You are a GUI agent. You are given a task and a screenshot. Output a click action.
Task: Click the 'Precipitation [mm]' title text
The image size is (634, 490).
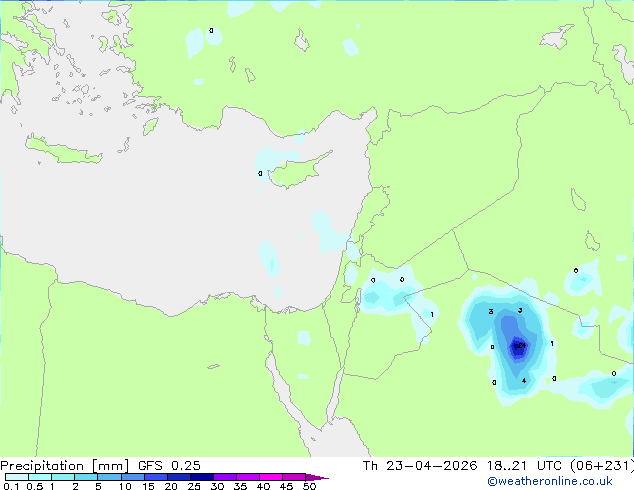tap(65, 466)
